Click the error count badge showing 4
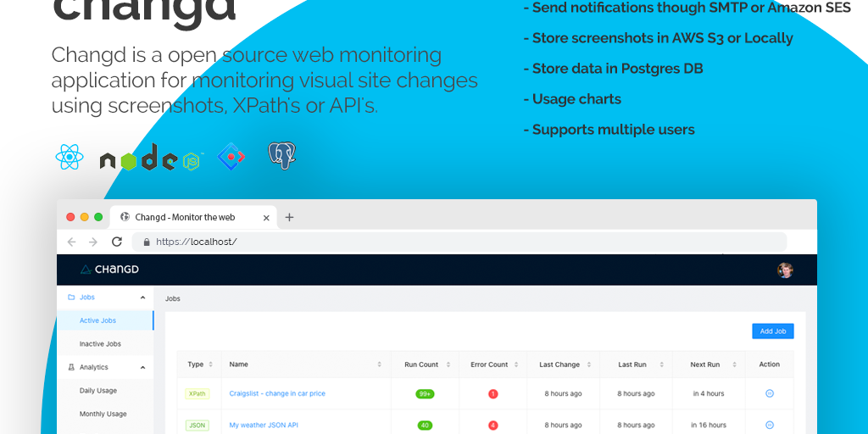The height and width of the screenshot is (434, 868). [492, 426]
